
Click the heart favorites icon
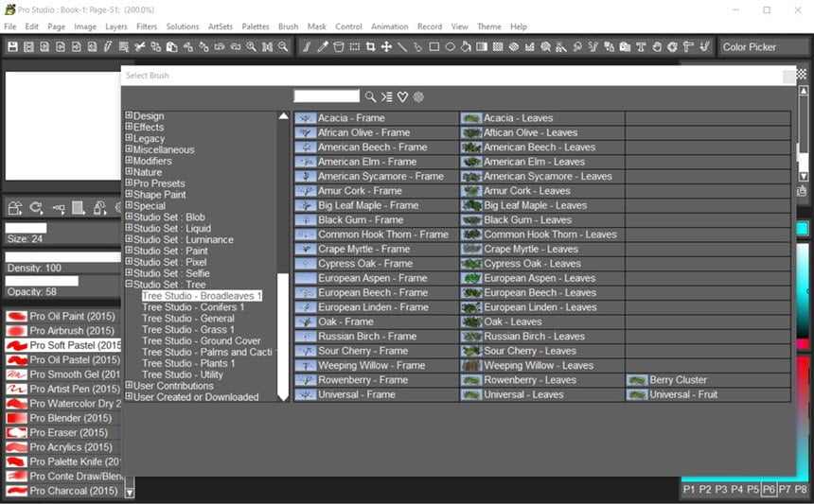[402, 96]
